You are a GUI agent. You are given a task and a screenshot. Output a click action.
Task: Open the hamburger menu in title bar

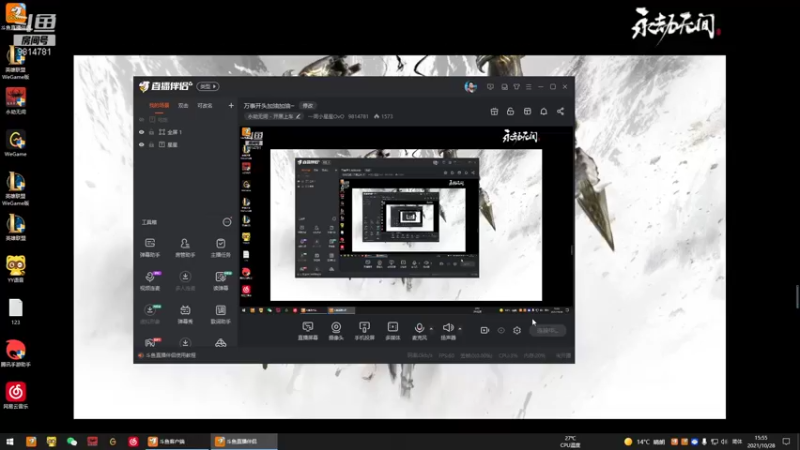(529, 87)
